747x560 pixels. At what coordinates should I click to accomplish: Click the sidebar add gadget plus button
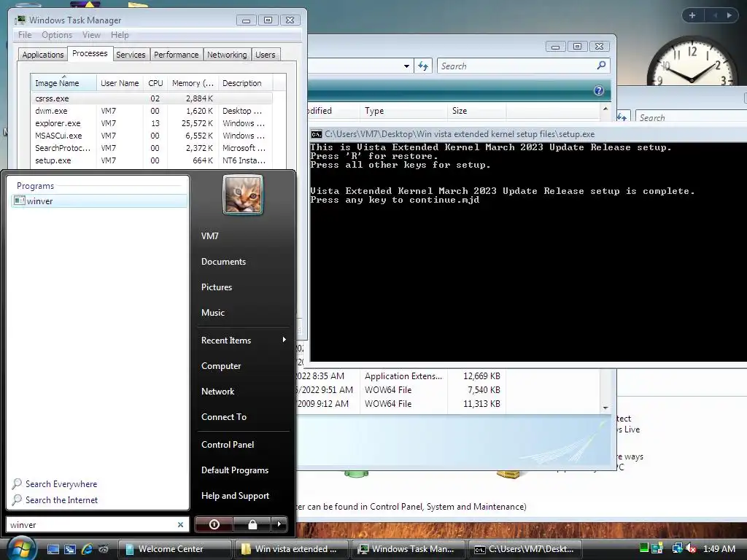[692, 15]
